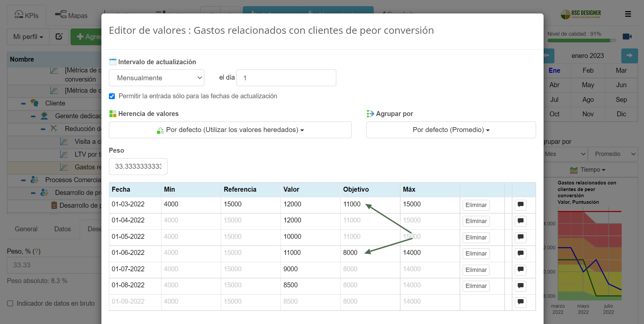Viewport: 644px width, 324px height.
Task: Open comment bubble on 01-06-2022 row
Action: [520, 253]
